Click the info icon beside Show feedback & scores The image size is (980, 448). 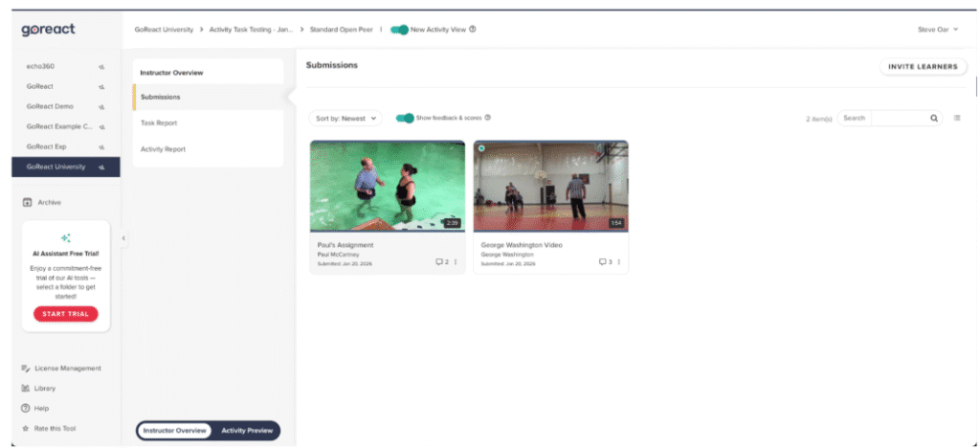click(x=487, y=118)
